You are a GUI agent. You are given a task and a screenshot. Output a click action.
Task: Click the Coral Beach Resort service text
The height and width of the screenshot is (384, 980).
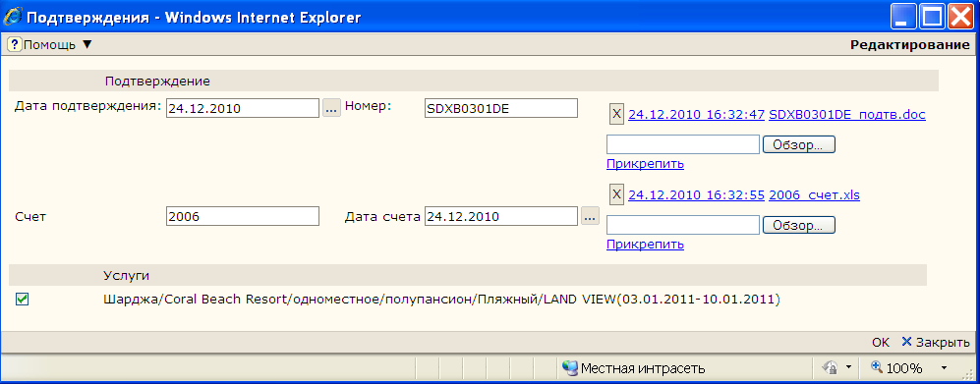click(x=441, y=300)
